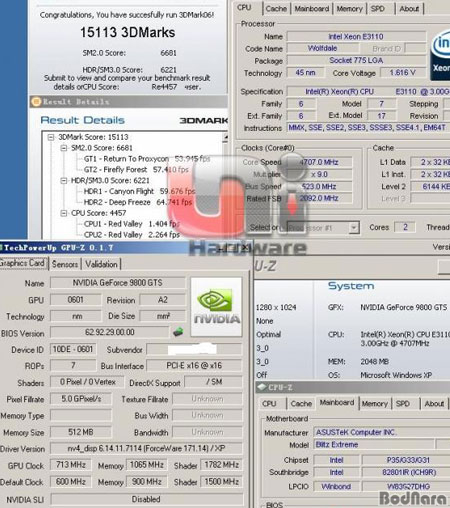
Task: Click the motherboard Model field Blitz Extreme
Action: coord(374,444)
